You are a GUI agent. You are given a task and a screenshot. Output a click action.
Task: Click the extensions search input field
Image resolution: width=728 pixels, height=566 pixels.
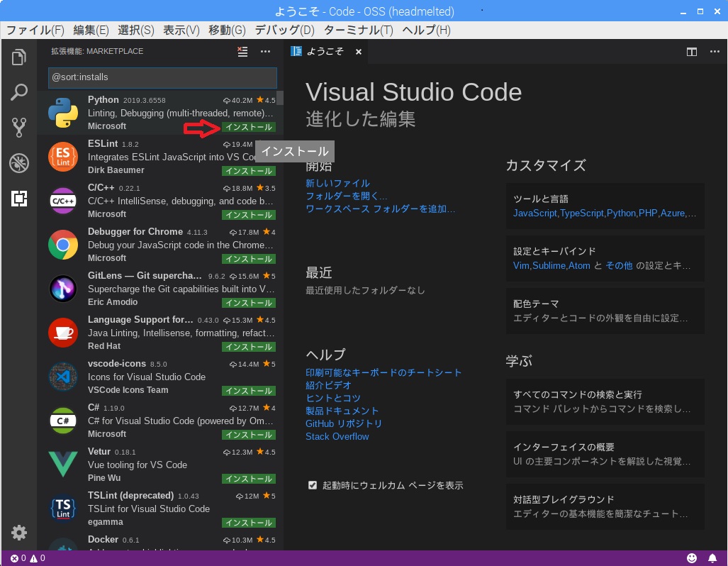(162, 77)
